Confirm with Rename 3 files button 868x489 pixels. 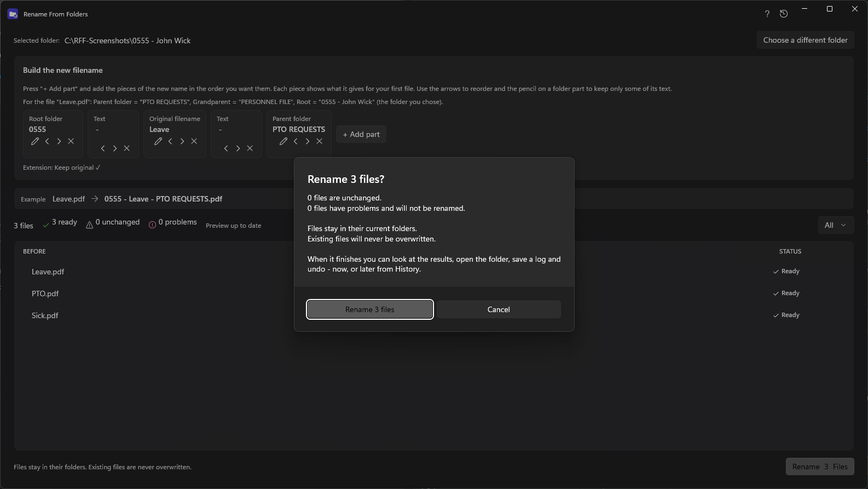370,309
